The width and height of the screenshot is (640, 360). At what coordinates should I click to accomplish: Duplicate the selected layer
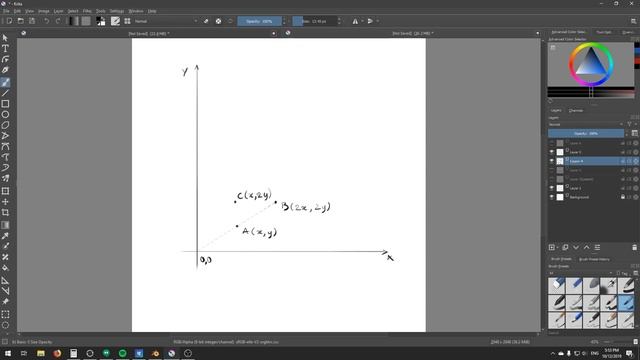click(565, 247)
